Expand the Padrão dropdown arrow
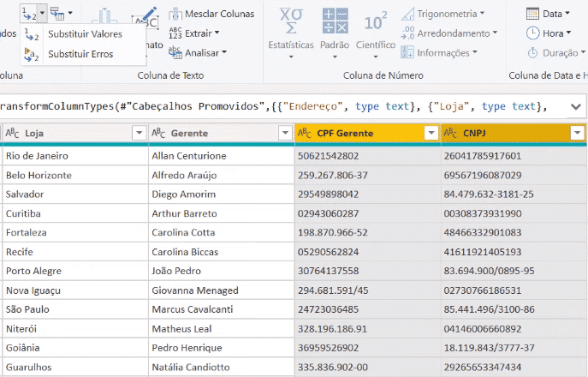Screen dimensions: 588x377 [x=335, y=57]
